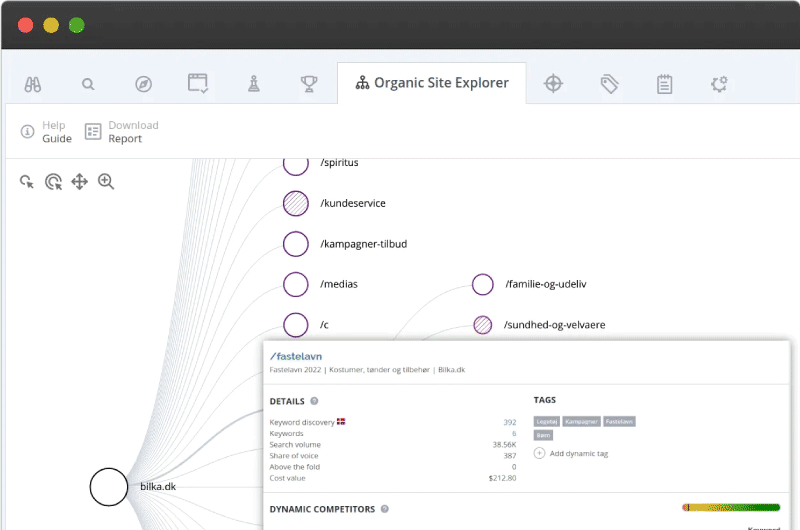
Task: Click the /familie-og-udeliv node circle
Action: [483, 284]
